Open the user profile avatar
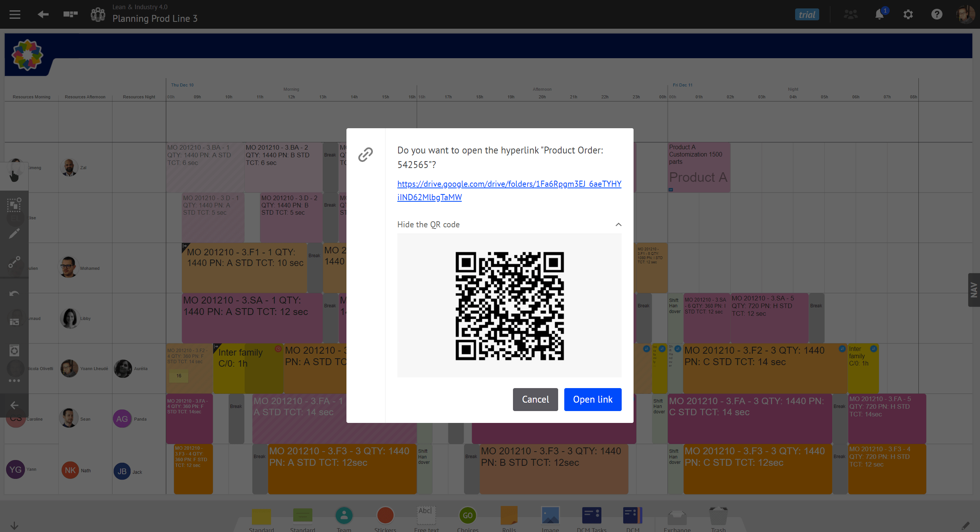Viewport: 980px width, 532px height. tap(965, 15)
